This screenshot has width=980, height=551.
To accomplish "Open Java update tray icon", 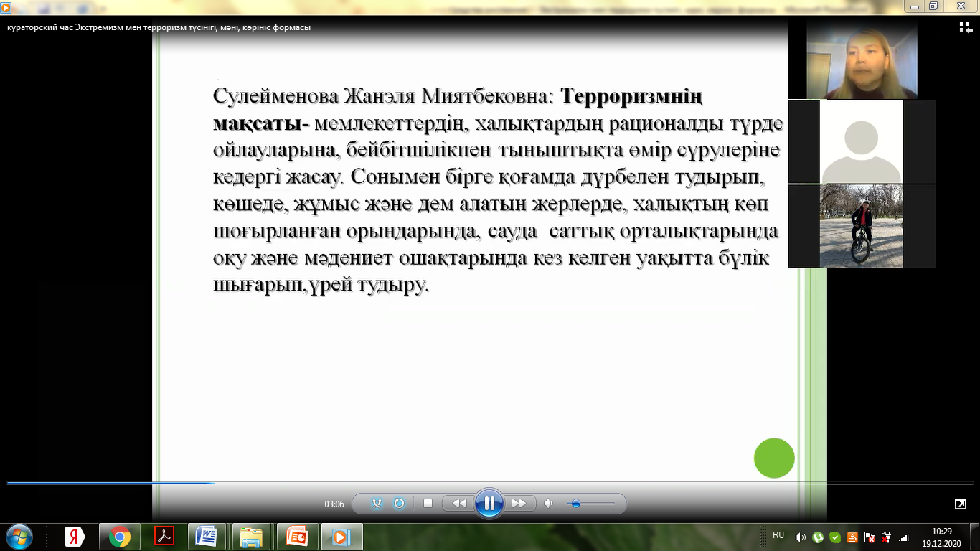I will pyautogui.click(x=852, y=537).
